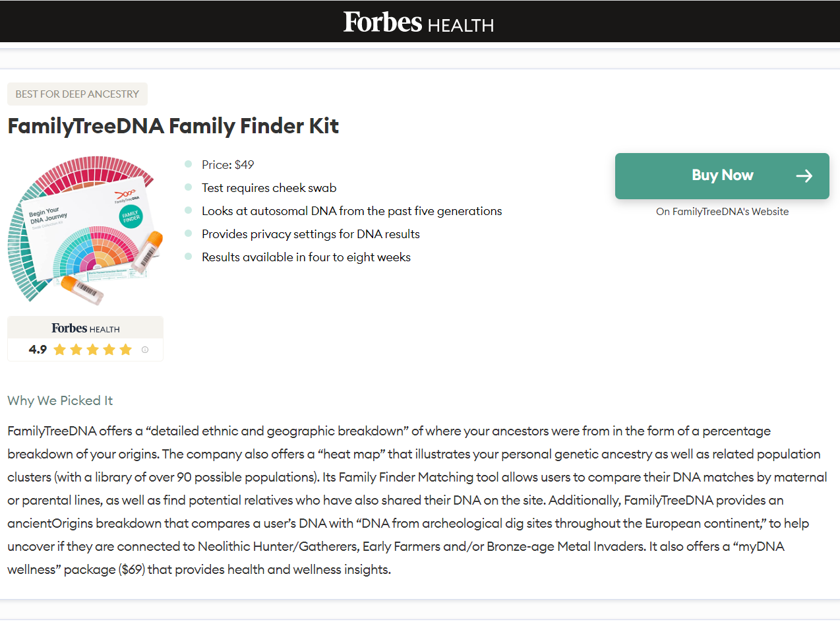
Task: Click the middle star of the rating
Action: coord(93,350)
